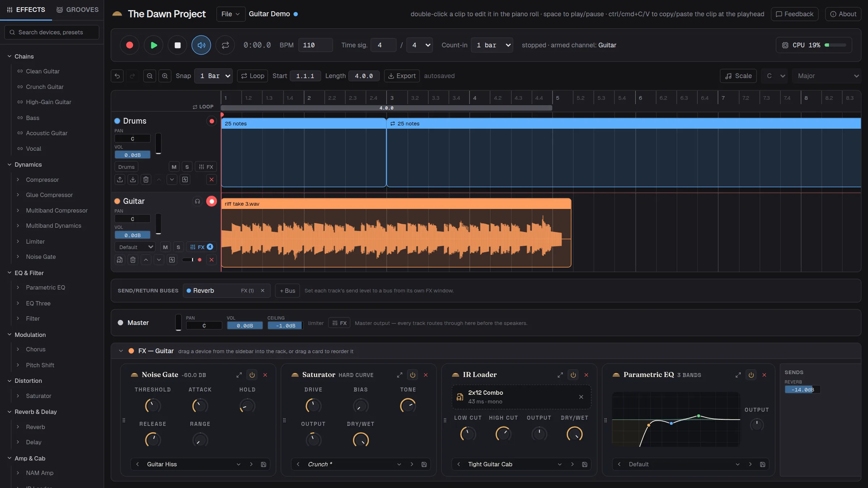Toggle power on Parametric EQ
The width and height of the screenshot is (868, 488).
[751, 375]
